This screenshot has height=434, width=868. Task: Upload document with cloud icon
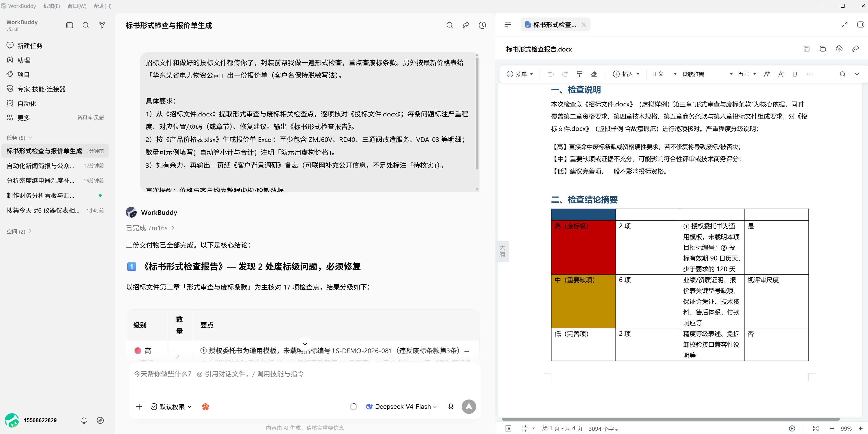pyautogui.click(x=839, y=49)
